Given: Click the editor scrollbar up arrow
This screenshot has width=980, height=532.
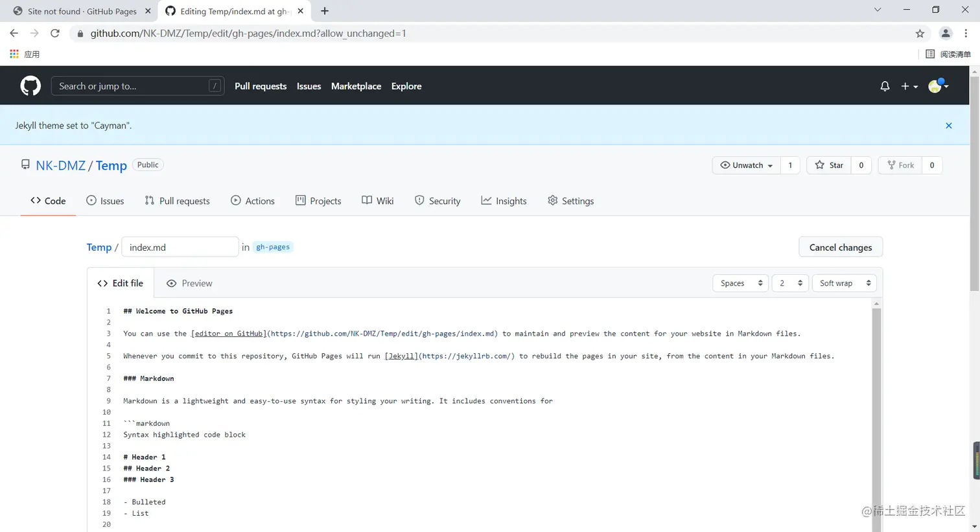Looking at the screenshot, I should pos(876,303).
